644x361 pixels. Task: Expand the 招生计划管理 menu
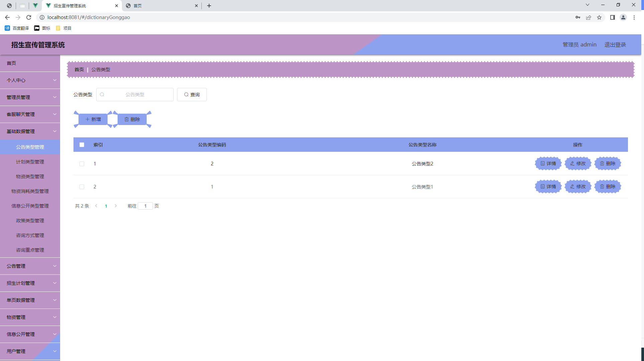(30, 283)
